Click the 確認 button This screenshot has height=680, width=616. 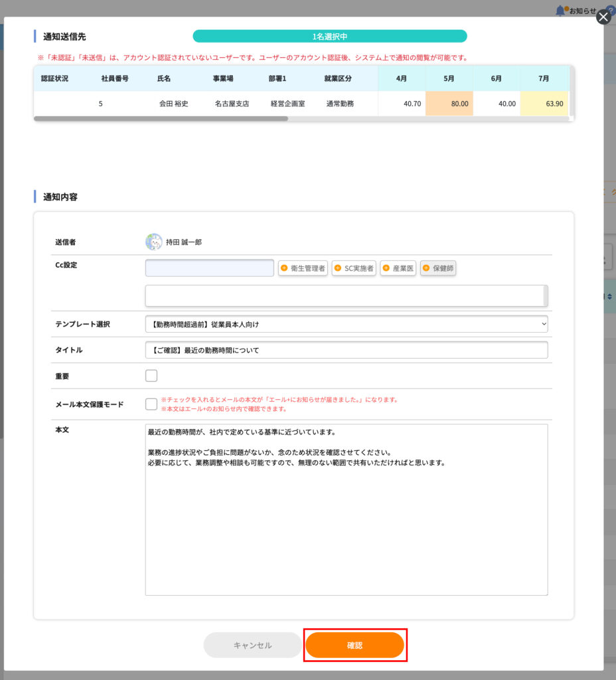354,645
